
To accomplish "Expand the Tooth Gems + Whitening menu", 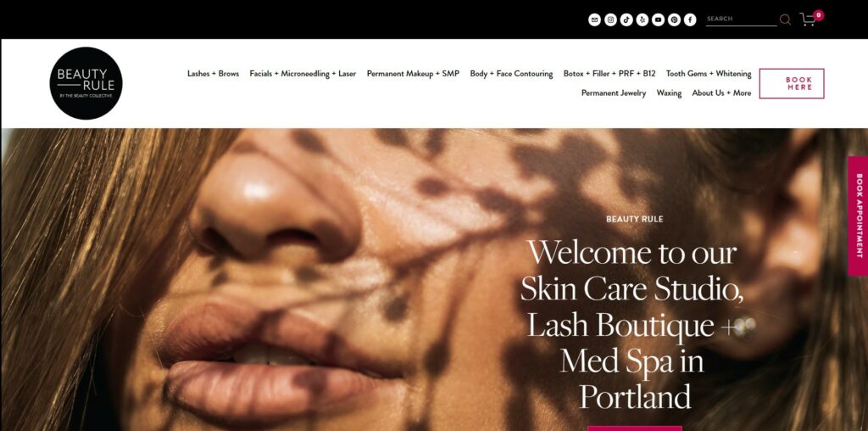I will (709, 74).
